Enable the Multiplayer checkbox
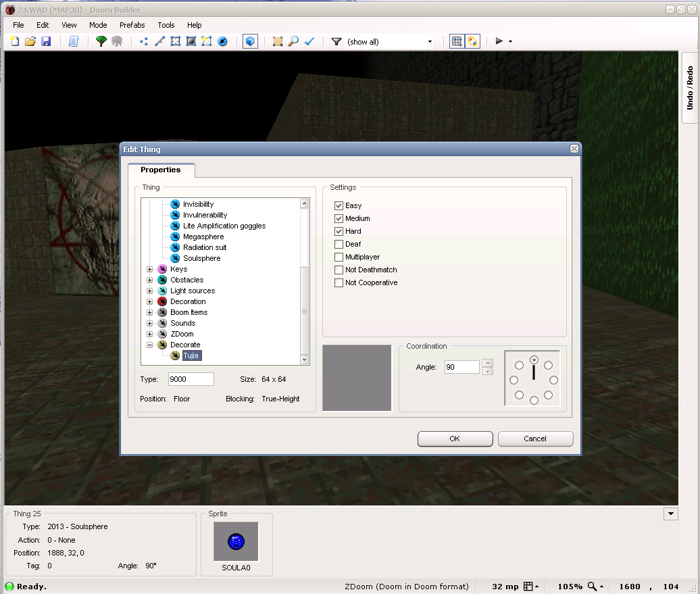Image resolution: width=700 pixels, height=594 pixels. click(x=339, y=257)
